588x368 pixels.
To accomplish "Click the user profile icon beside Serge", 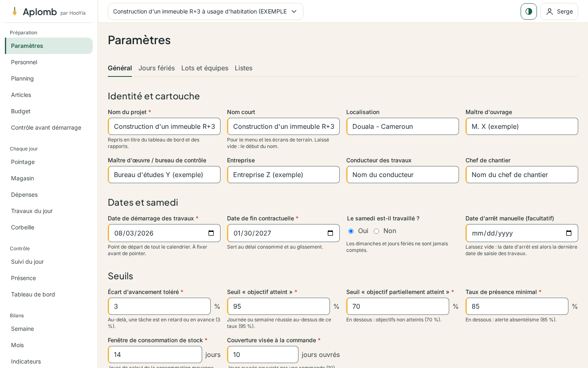I will 550,11.
